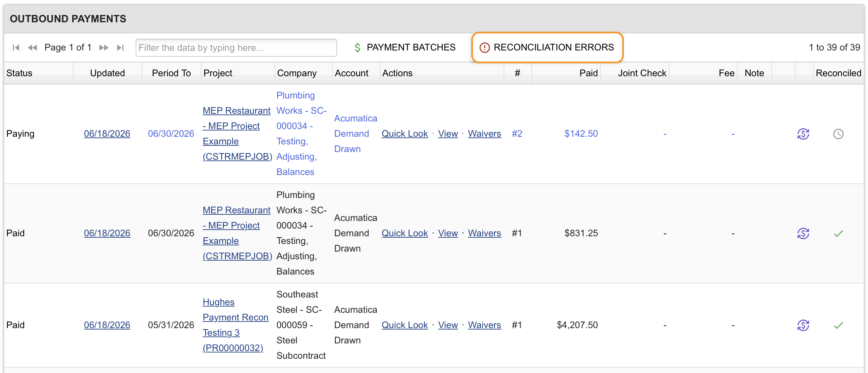The width and height of the screenshot is (868, 373).
Task: Open the Payment Batches view
Action: (404, 47)
